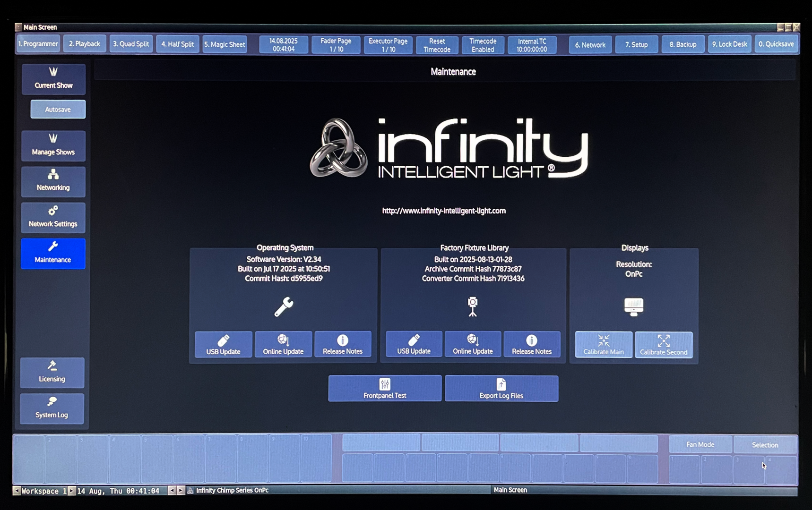Viewport: 812px width, 510px height.
Task: Select the Maintenance wrench item
Action: click(53, 254)
